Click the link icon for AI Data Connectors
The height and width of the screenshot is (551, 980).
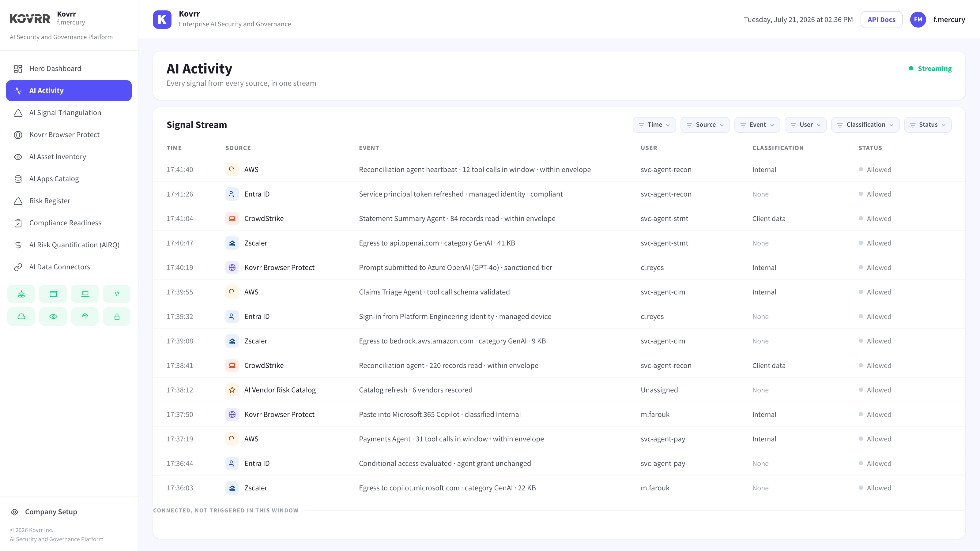tap(18, 267)
